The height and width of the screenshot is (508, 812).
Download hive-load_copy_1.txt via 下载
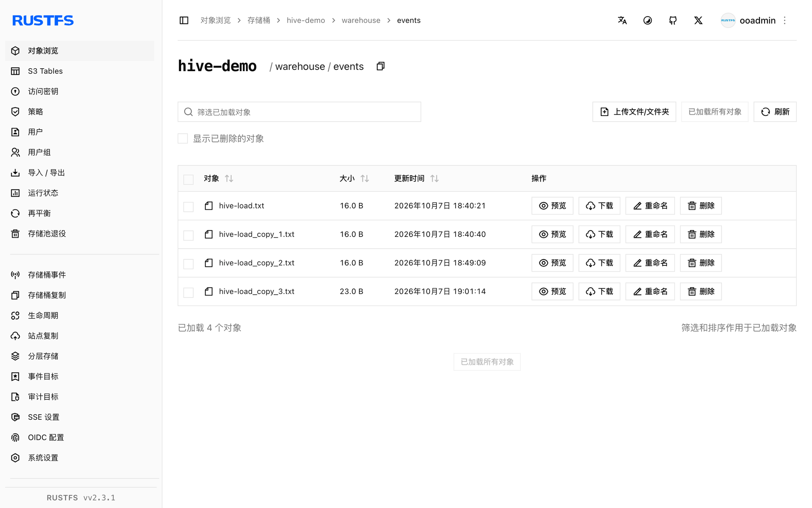pyautogui.click(x=599, y=234)
